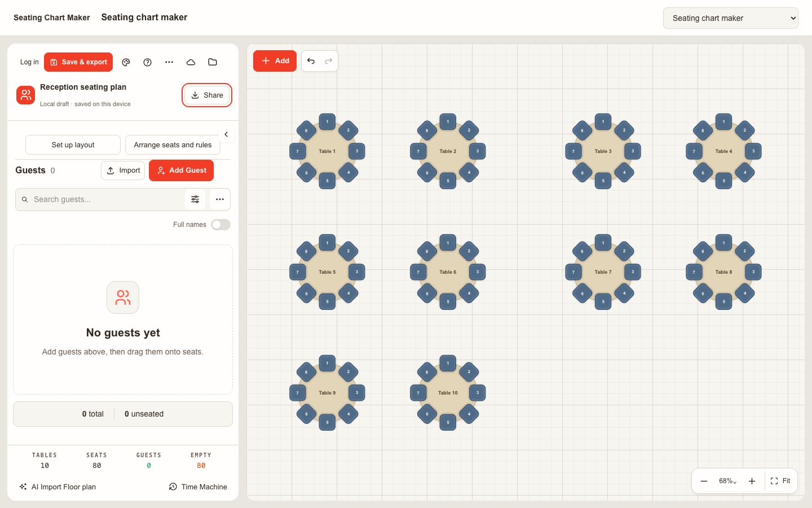Open the Seating chart maker dropdown
Screen dimensions: 812x508
point(731,18)
